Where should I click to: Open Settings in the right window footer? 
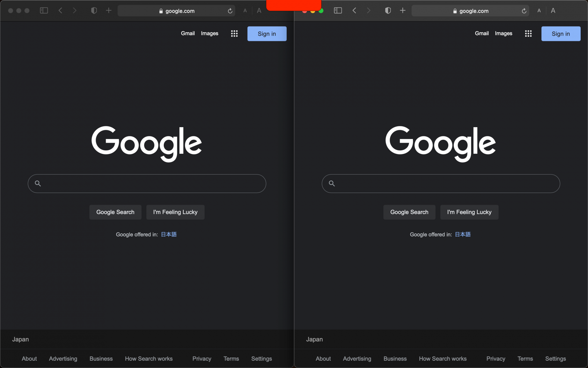pyautogui.click(x=555, y=359)
